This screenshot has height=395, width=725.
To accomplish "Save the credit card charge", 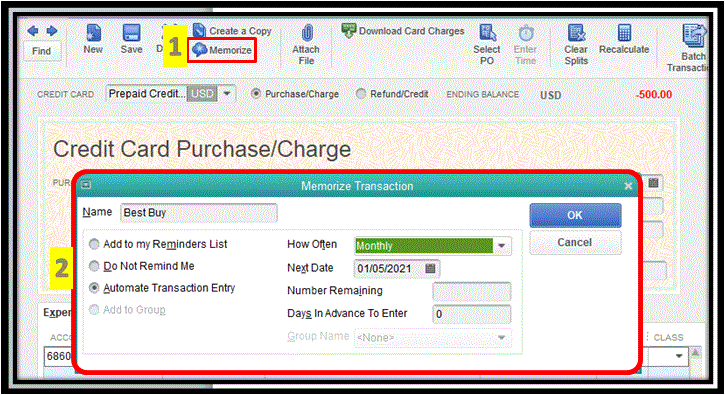I will pyautogui.click(x=131, y=39).
